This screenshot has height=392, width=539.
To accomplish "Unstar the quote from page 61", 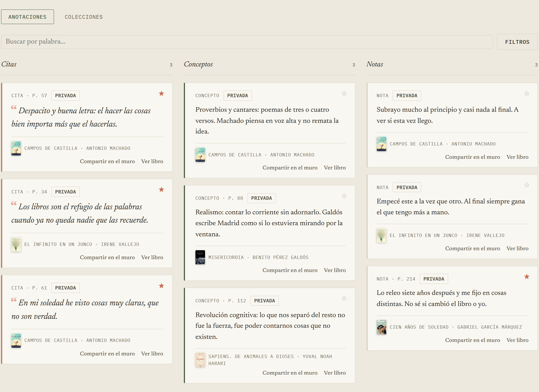I will [x=161, y=286].
